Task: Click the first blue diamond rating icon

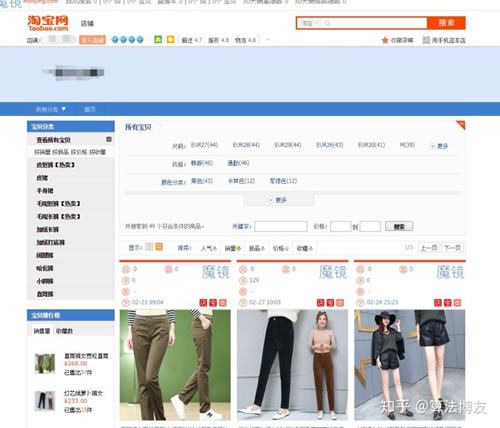Action: [115, 40]
